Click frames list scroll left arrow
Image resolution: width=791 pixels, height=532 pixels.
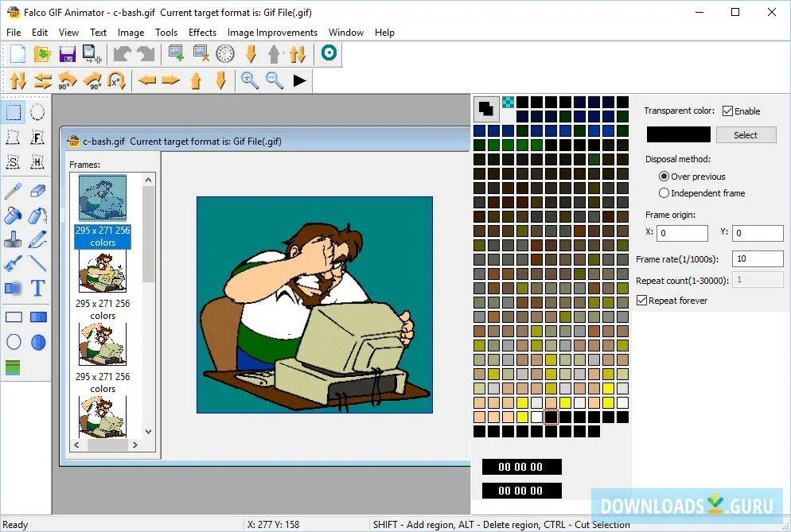(76, 445)
